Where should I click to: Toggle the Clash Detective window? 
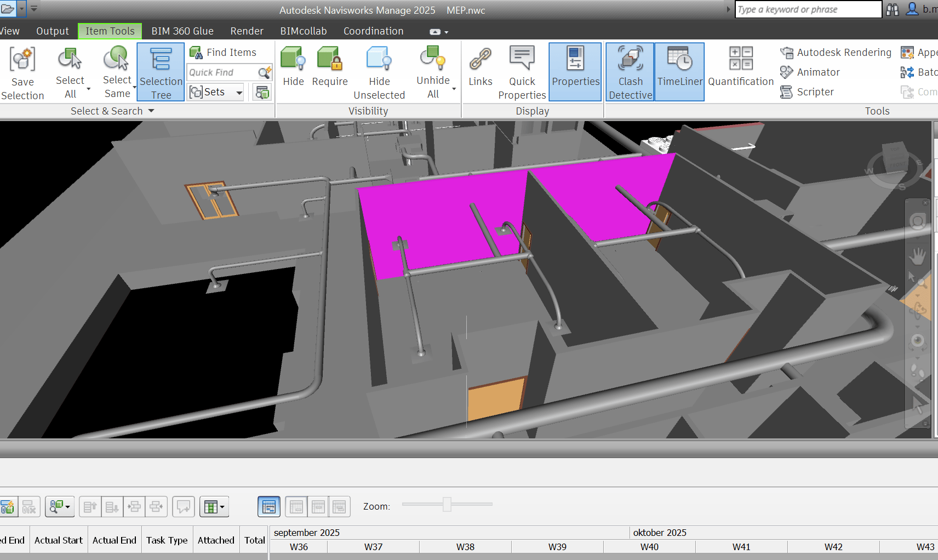(630, 72)
